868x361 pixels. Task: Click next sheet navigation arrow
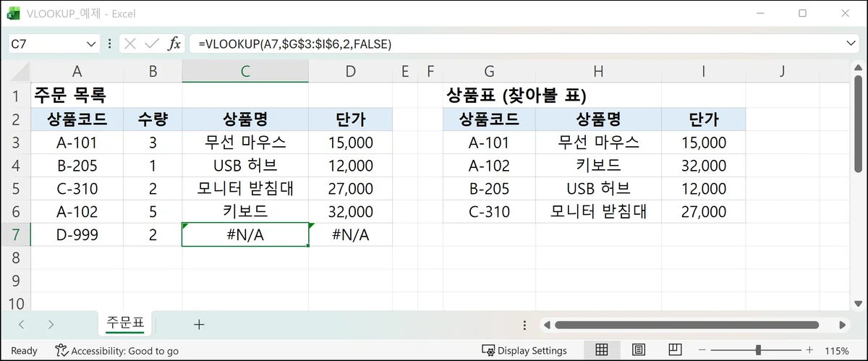51,325
